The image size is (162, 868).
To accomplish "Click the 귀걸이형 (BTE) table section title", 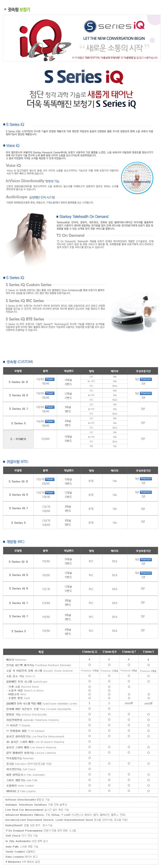I will click(17, 461).
